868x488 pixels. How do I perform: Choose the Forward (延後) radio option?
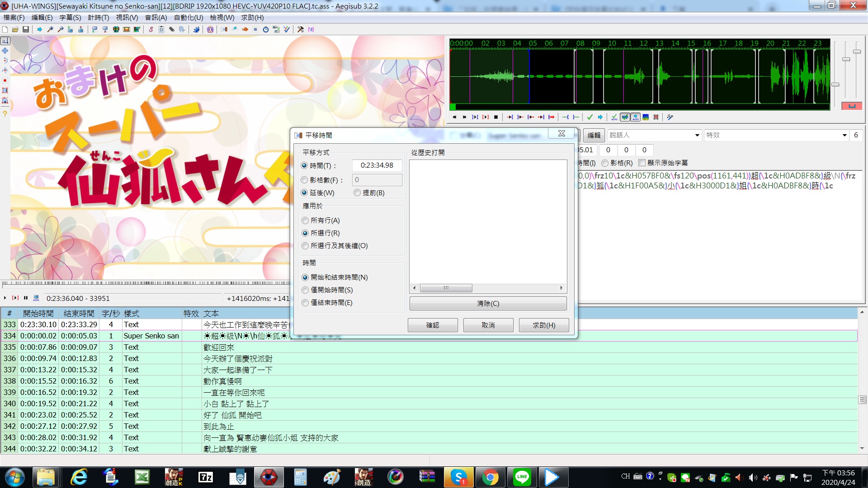click(x=305, y=193)
